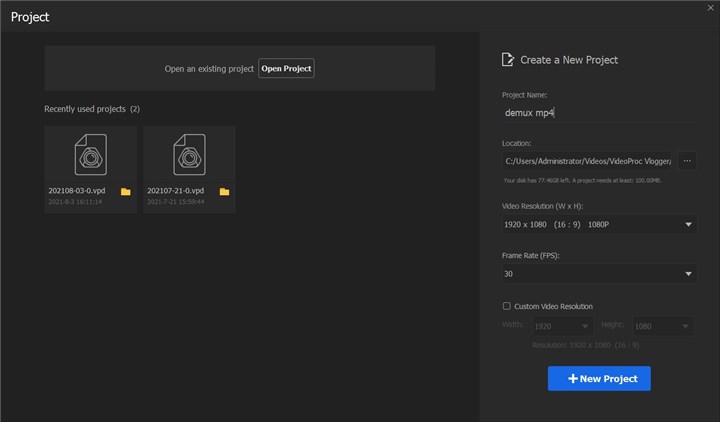The image size is (720, 422).
Task: Open the custom Width dropdown
Action: (584, 326)
